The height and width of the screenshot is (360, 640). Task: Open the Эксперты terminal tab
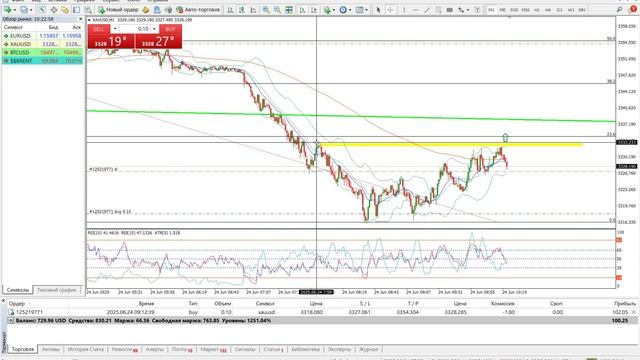pos(339,349)
